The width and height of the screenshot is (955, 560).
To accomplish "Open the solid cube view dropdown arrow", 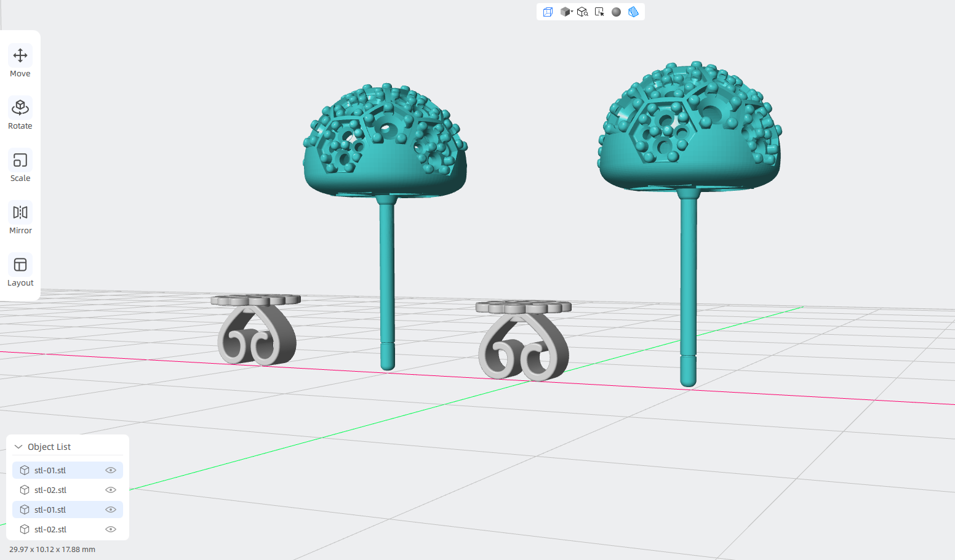I will click(572, 11).
